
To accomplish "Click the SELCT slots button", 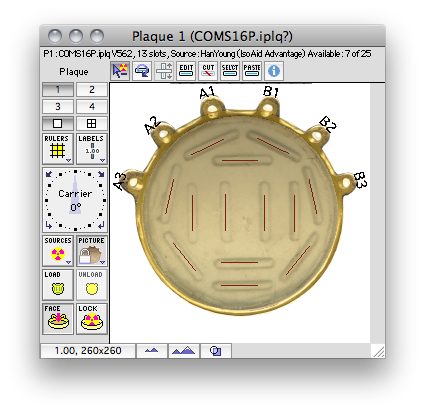I will coord(230,71).
